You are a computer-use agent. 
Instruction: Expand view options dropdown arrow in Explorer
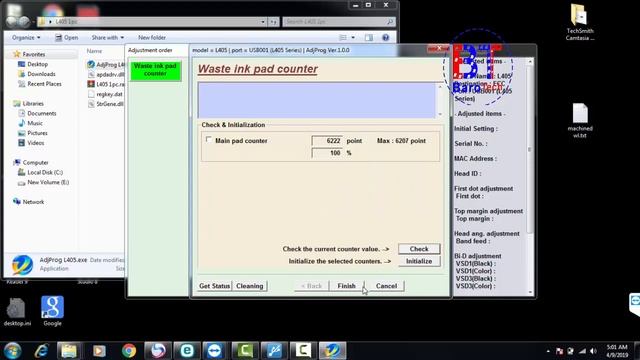coord(353,38)
